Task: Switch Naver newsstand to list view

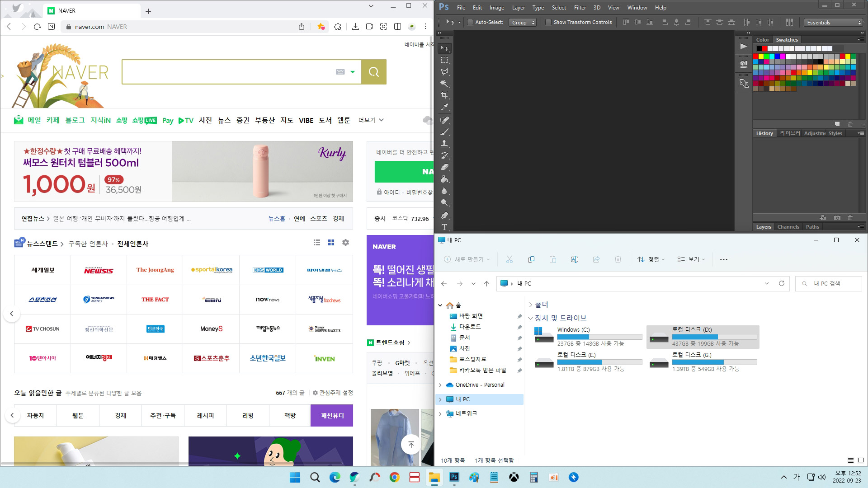Action: coord(316,243)
